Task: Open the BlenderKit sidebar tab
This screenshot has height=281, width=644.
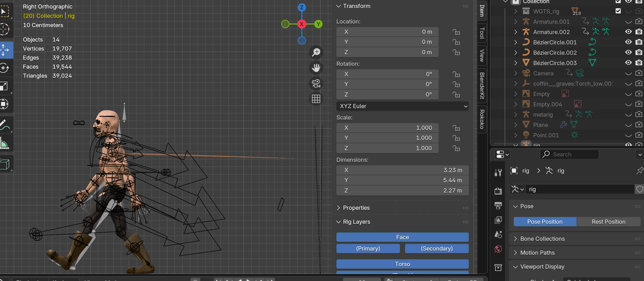Action: (x=482, y=86)
